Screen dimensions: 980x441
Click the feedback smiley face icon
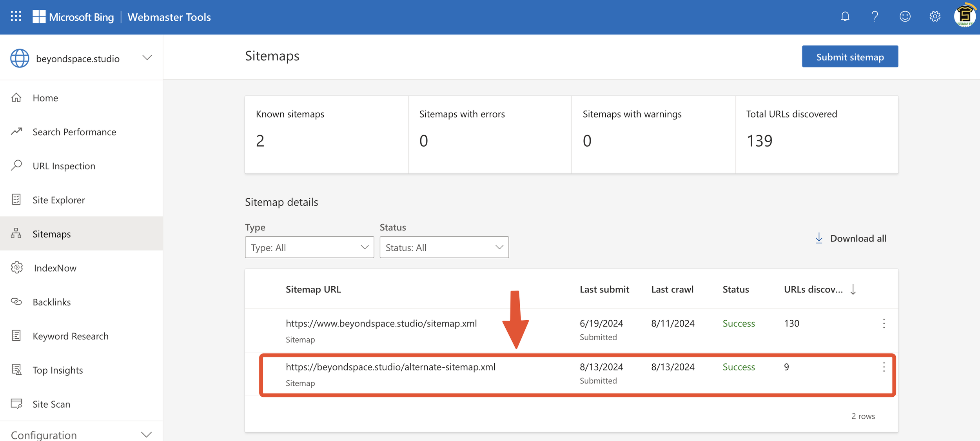click(905, 16)
